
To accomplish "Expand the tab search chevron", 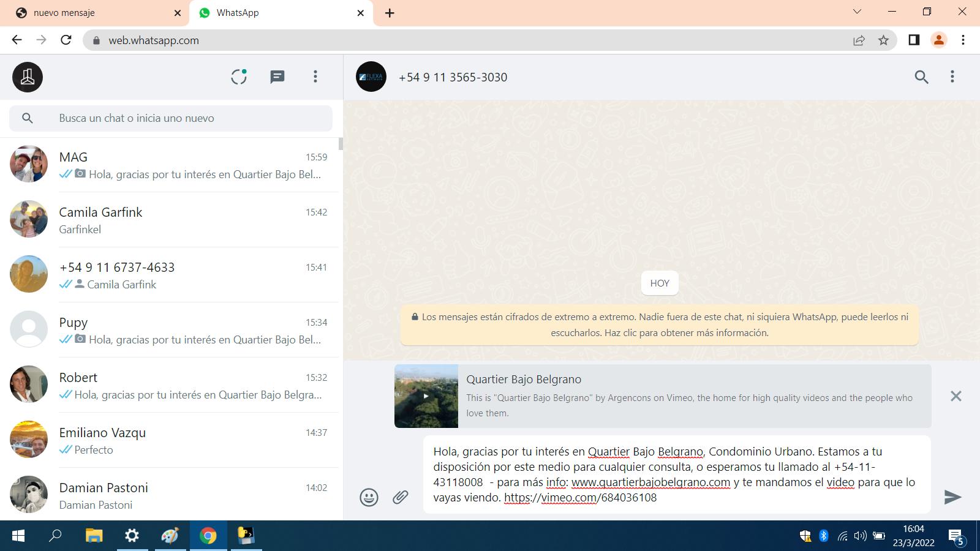I will coord(857,12).
